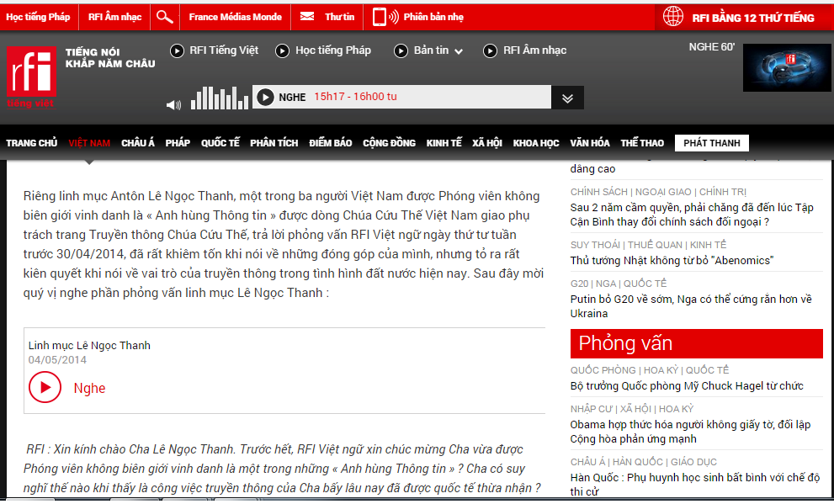This screenshot has width=834, height=504.
Task: Click the RFI Tiếng Việt channel label
Action: pyautogui.click(x=224, y=50)
